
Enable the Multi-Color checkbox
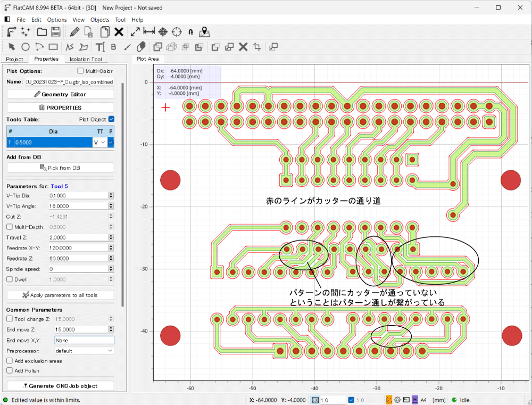(x=80, y=71)
